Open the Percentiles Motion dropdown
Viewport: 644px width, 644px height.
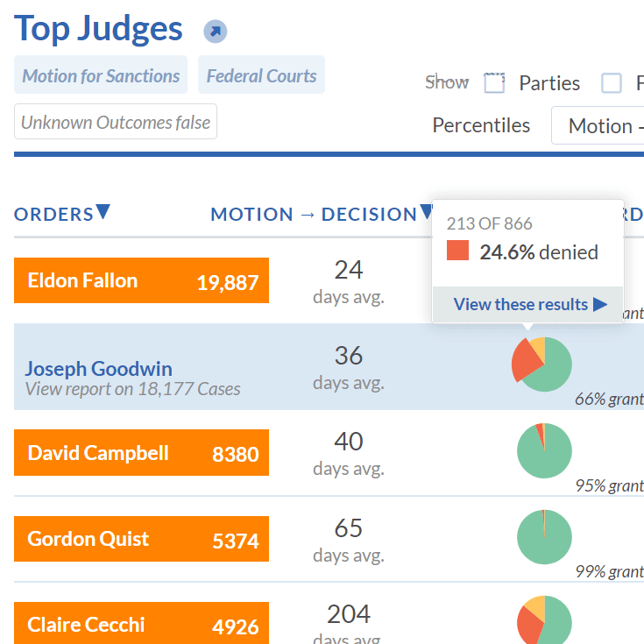tap(599, 126)
